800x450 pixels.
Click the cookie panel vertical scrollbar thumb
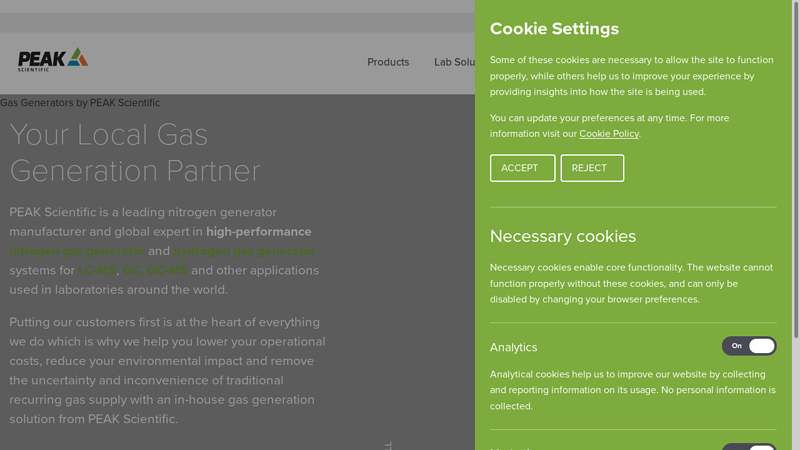[x=796, y=168]
